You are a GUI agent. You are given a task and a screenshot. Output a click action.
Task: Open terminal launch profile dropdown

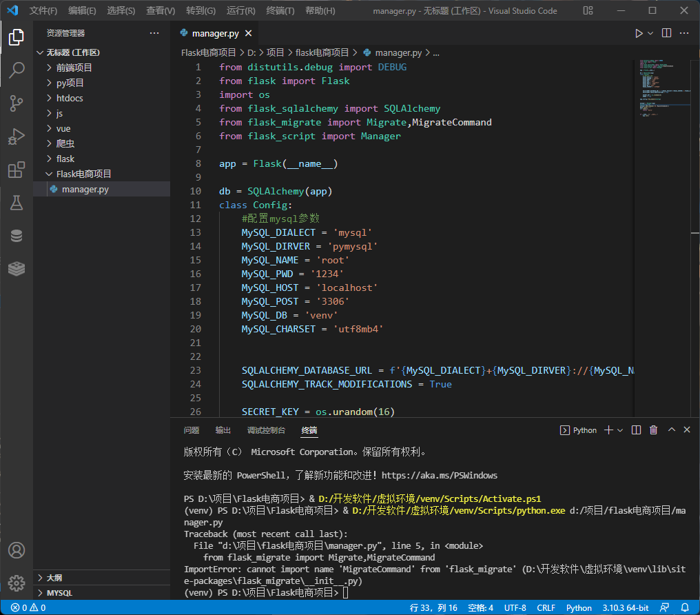[x=620, y=430]
